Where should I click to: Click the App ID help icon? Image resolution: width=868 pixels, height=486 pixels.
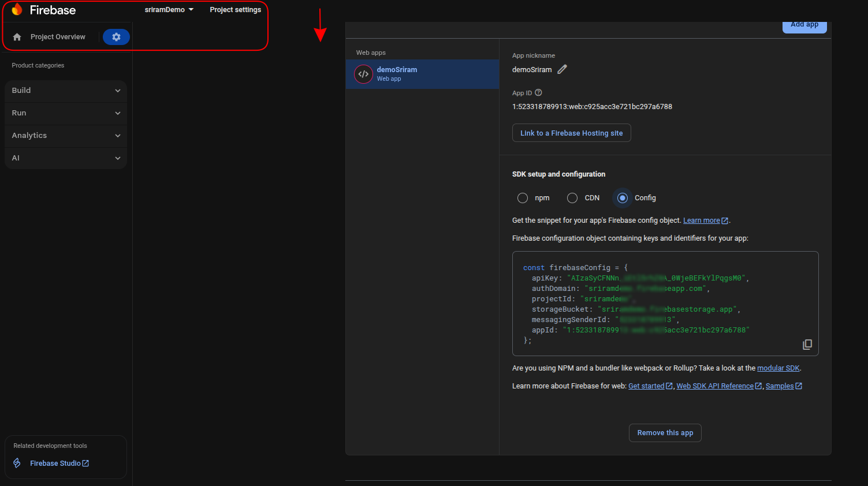538,93
